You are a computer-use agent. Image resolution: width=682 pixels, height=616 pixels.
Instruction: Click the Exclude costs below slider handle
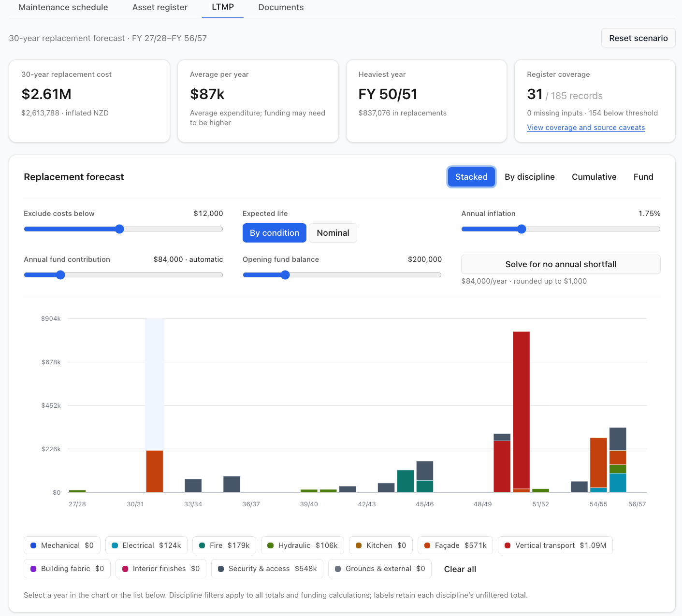pos(119,229)
